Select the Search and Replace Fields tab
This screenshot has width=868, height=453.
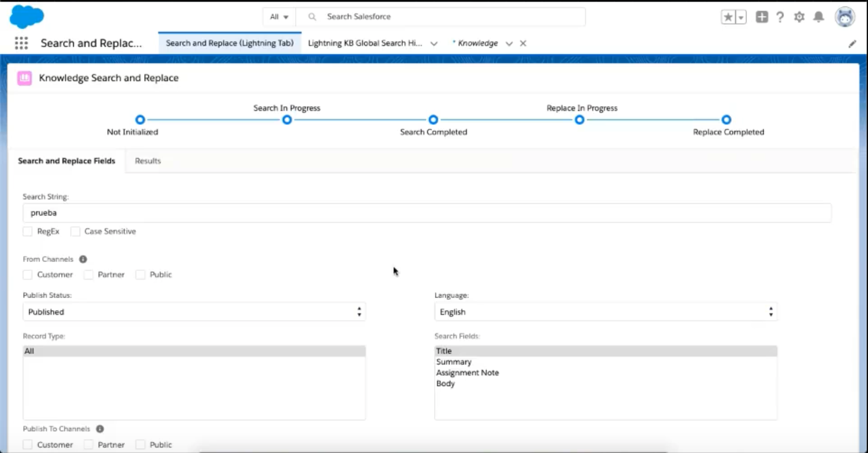[66, 161]
